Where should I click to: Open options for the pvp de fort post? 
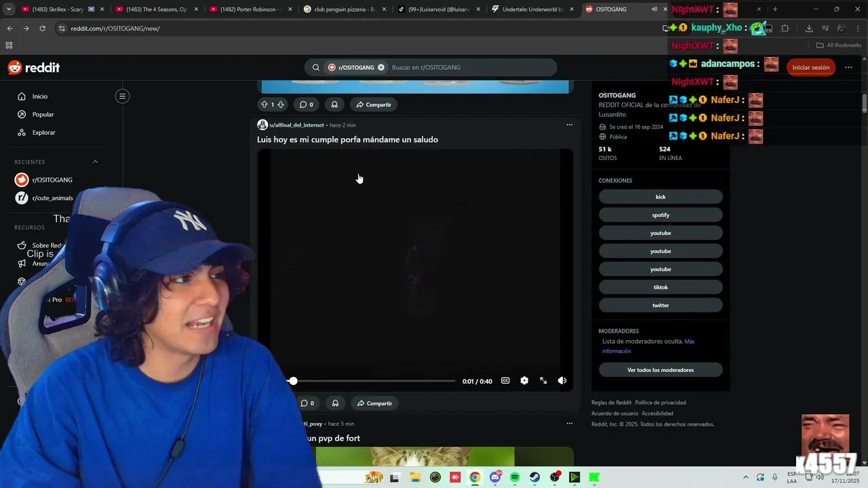569,424
